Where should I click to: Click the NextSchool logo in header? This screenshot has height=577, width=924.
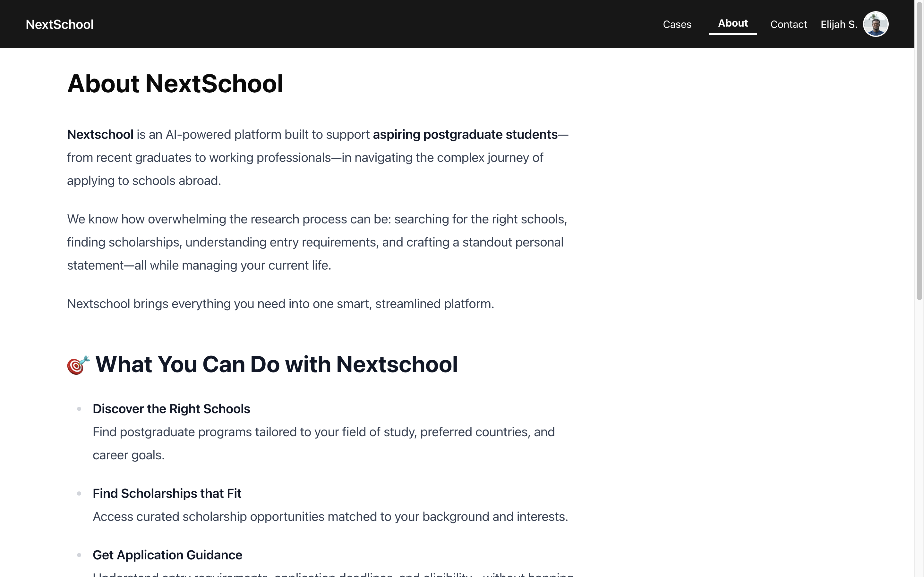(60, 24)
